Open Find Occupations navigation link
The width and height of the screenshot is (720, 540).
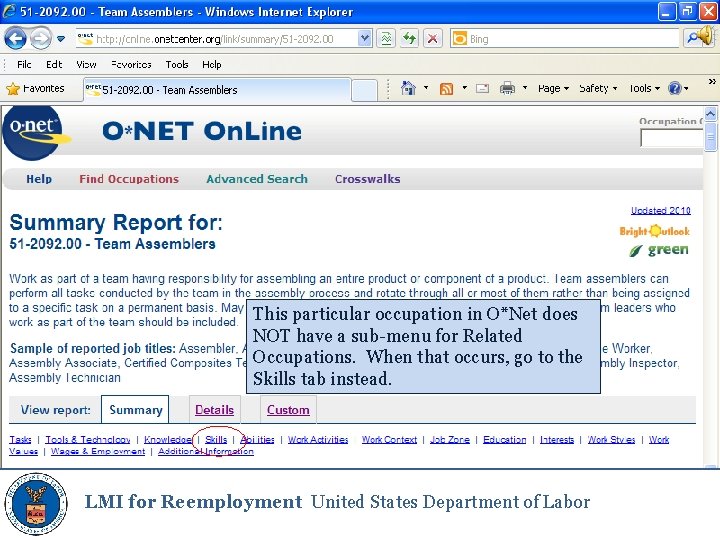coord(129,179)
